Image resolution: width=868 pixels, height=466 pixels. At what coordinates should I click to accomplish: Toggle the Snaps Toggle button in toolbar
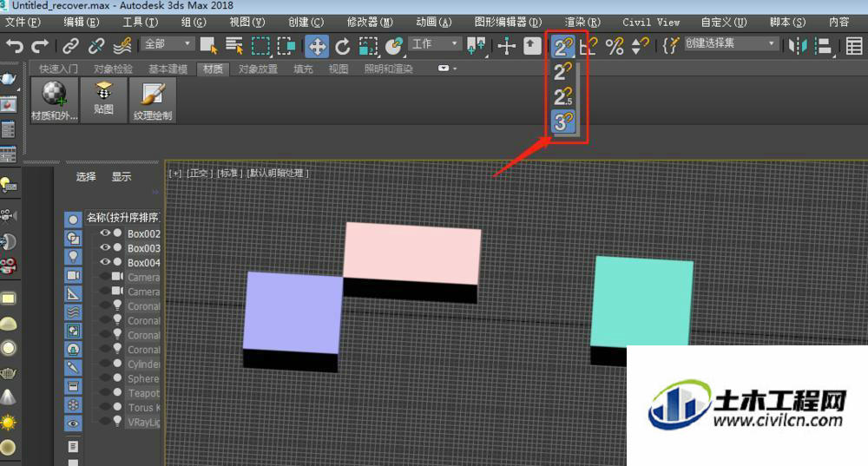(x=563, y=46)
